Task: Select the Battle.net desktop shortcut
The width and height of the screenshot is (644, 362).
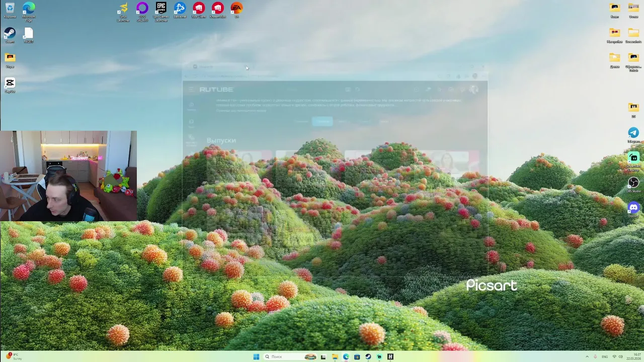Action: (180, 10)
